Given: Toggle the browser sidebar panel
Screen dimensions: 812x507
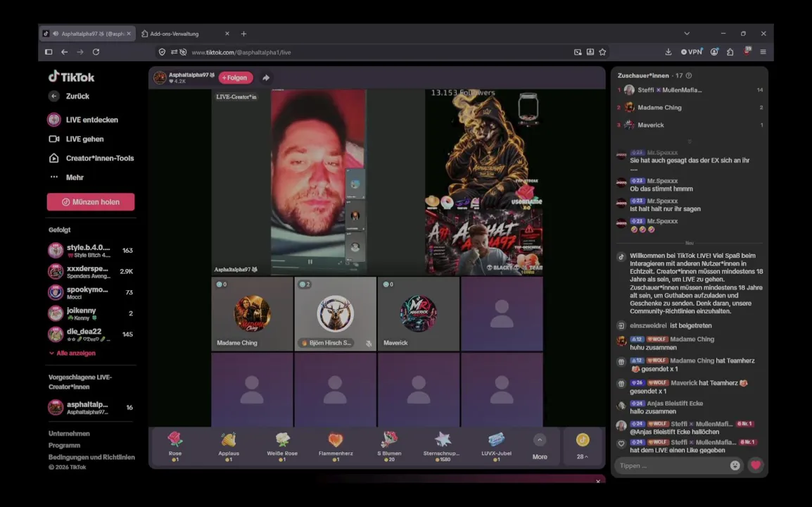Looking at the screenshot, I should (49, 52).
